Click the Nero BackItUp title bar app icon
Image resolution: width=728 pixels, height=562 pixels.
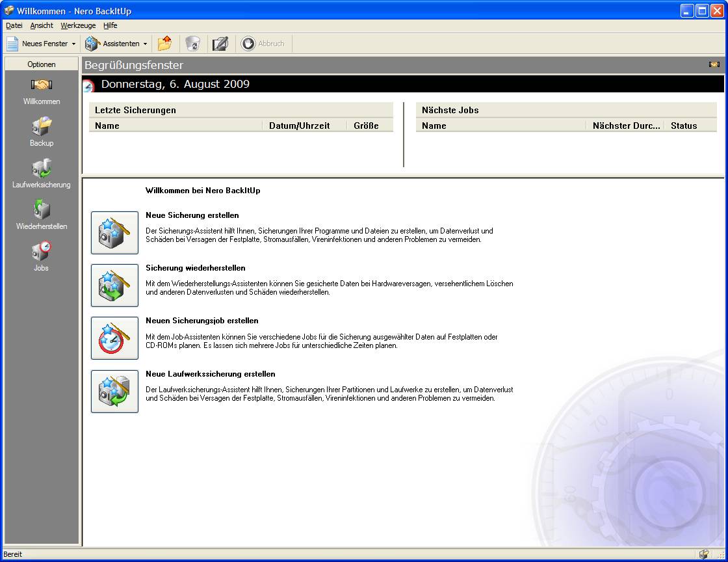coord(9,10)
